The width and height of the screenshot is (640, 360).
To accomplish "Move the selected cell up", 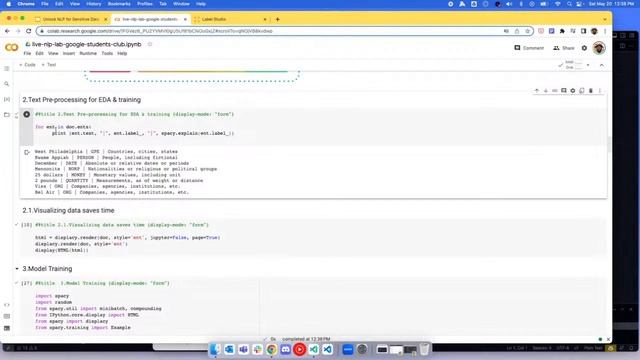I will point(537,91).
